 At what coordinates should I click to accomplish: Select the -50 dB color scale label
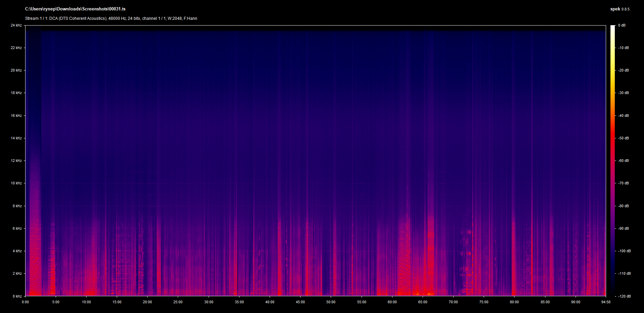coord(623,138)
